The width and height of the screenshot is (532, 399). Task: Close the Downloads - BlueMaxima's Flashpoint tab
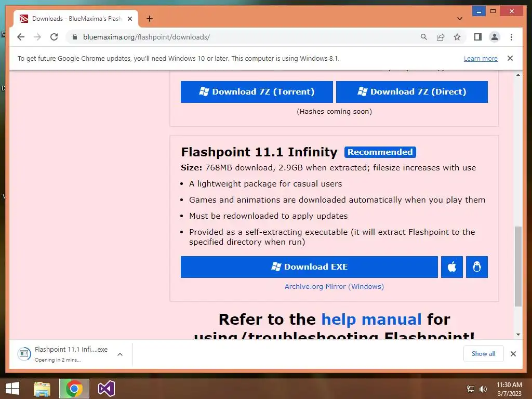130,19
